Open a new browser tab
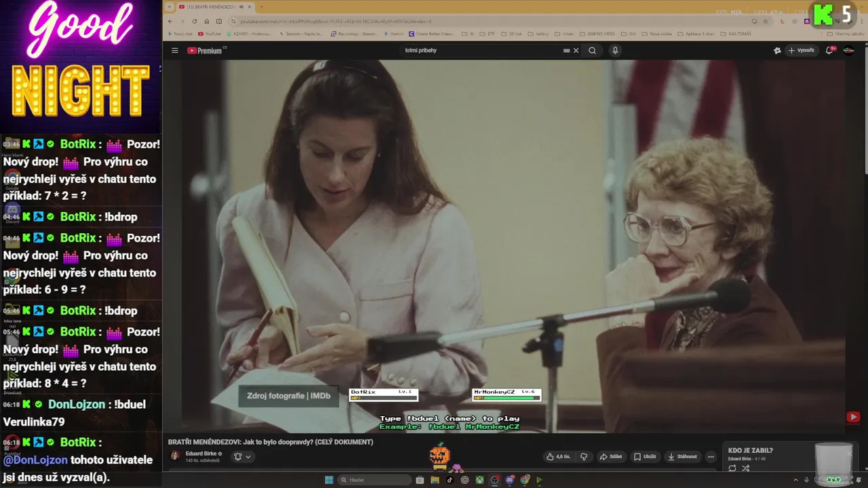Viewport: 868px width, 488px height. (261, 7)
